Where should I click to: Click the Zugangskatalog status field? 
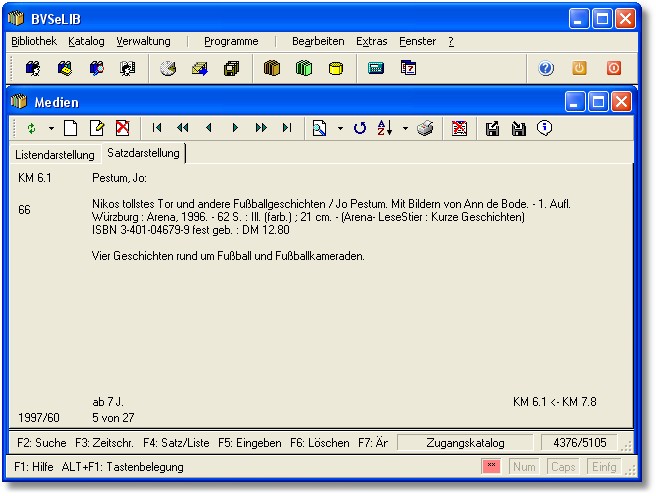(465, 443)
